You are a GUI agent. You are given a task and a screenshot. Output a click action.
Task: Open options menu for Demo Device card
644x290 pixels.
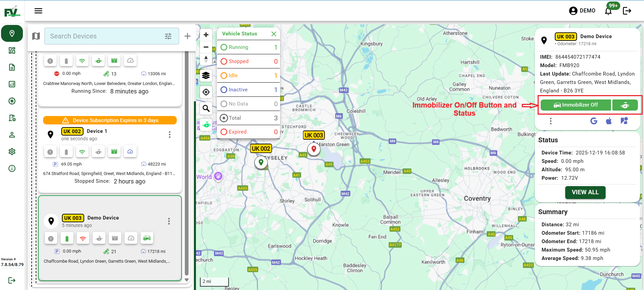tap(169, 221)
